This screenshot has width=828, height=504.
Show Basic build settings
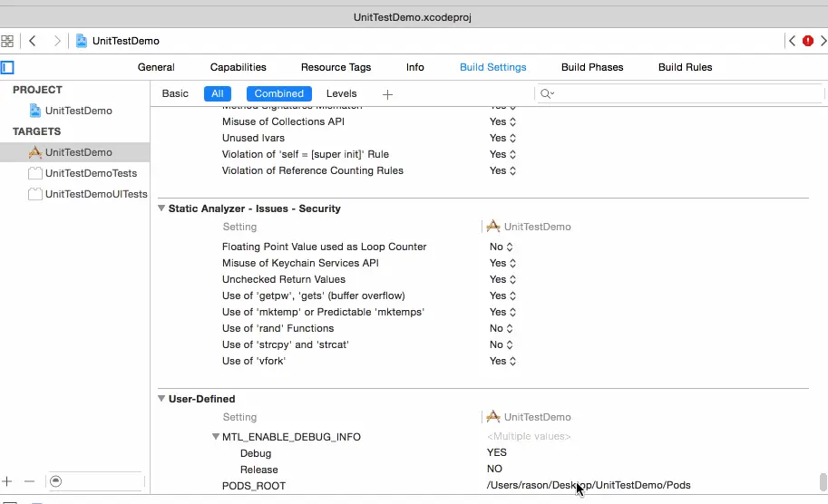click(175, 93)
